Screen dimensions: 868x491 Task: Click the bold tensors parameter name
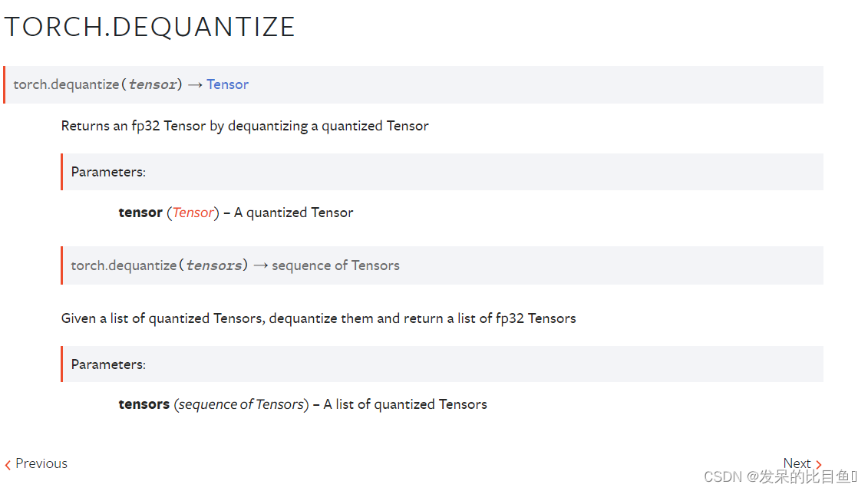coord(144,404)
